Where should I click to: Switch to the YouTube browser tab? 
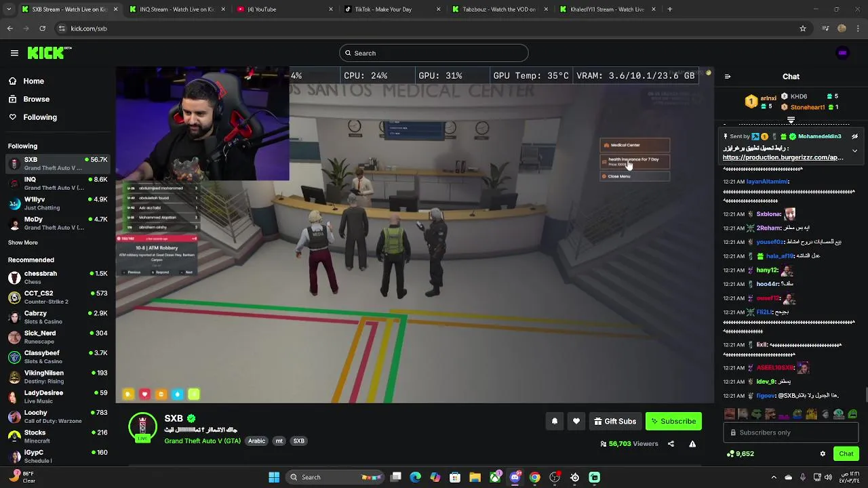pyautogui.click(x=285, y=9)
